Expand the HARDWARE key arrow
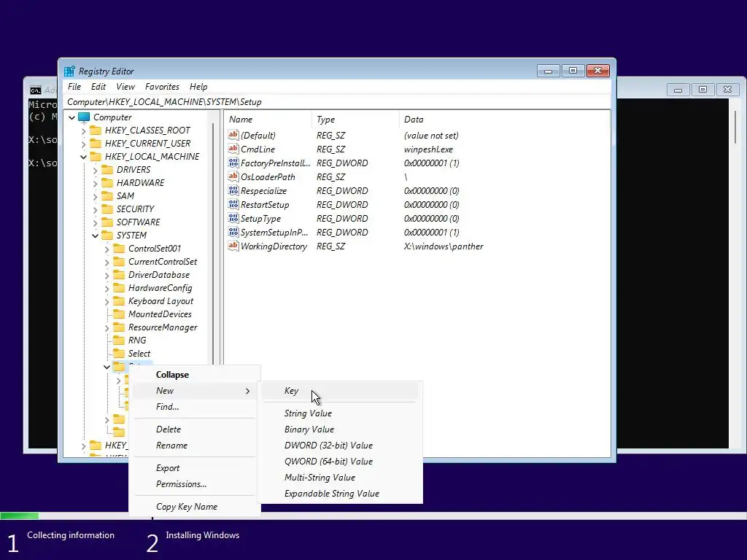The width and height of the screenshot is (747, 560). 95,183
